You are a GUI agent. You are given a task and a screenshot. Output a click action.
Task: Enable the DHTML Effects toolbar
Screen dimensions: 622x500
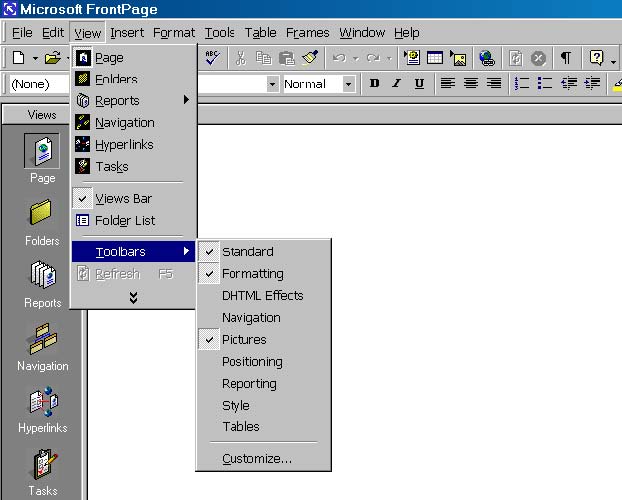pyautogui.click(x=263, y=295)
